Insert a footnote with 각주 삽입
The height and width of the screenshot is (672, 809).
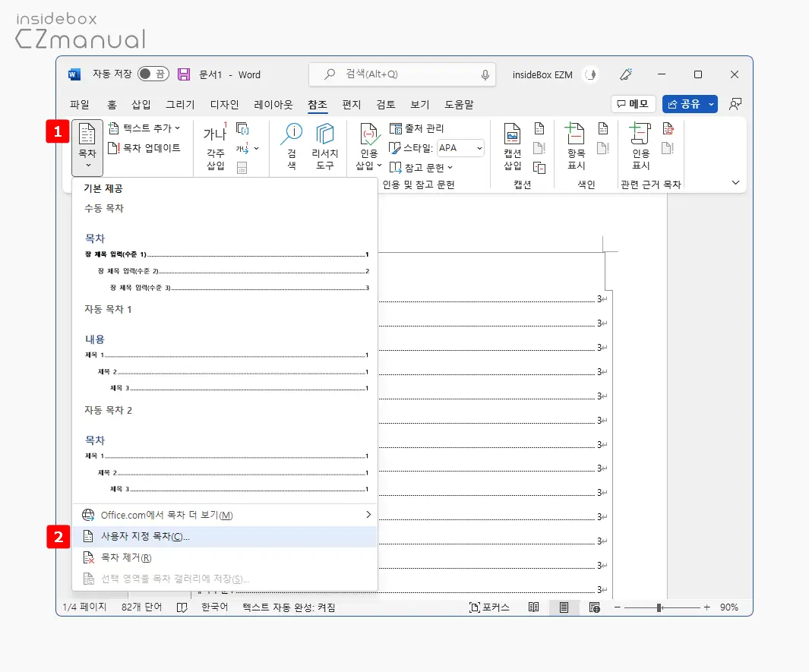(215, 147)
